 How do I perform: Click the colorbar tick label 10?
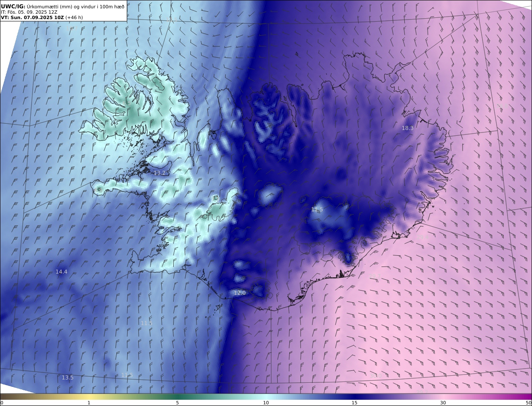266,403
